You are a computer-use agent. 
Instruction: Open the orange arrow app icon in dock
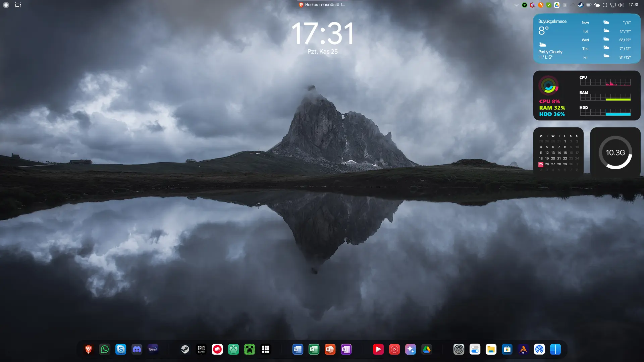(x=523, y=349)
